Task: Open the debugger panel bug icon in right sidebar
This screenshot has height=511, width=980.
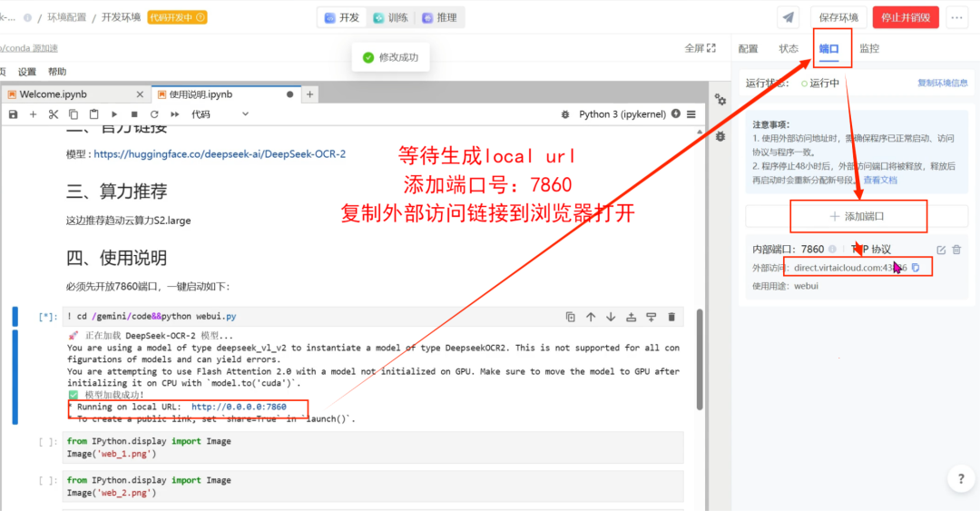Action: (720, 136)
